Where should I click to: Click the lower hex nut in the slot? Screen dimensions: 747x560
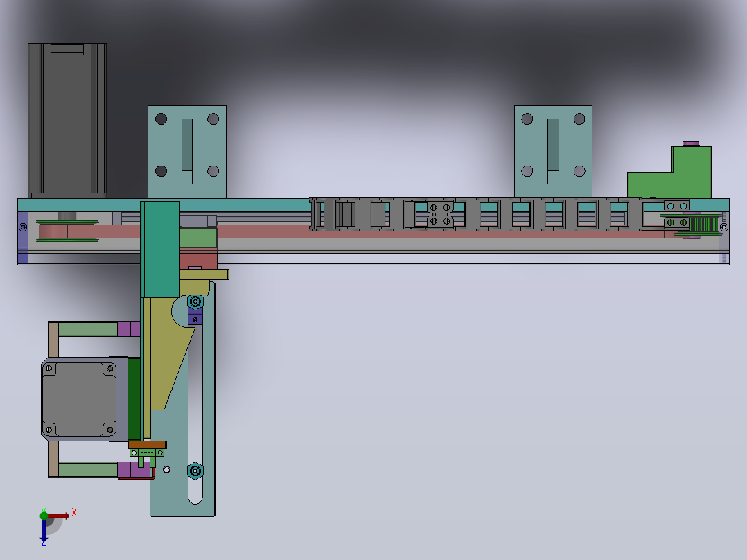(x=195, y=471)
